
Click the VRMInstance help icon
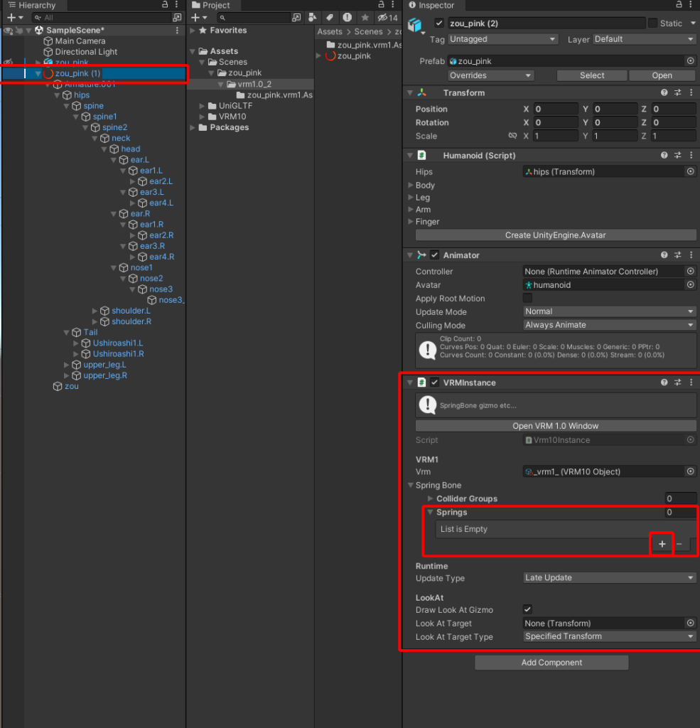(664, 382)
